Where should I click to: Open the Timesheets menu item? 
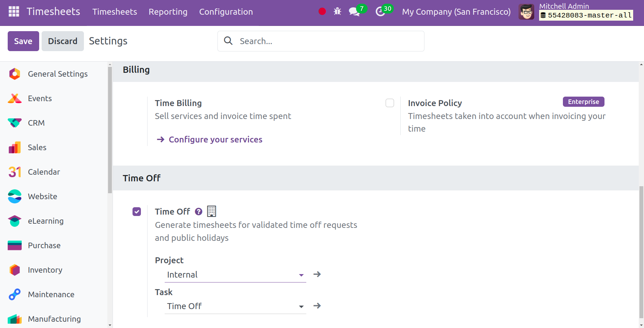point(115,12)
